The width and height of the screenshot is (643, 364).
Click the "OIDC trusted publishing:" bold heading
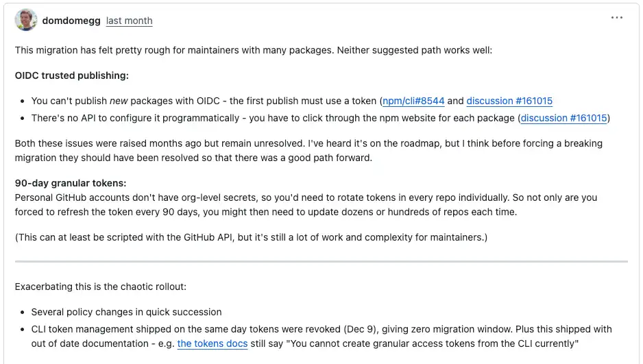tap(71, 75)
